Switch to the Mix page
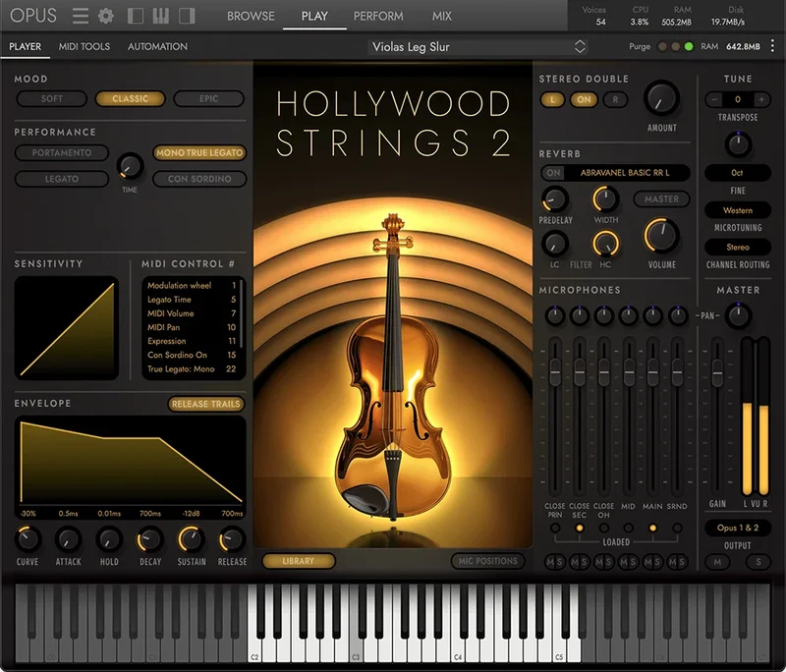This screenshot has height=672, width=786. point(441,16)
